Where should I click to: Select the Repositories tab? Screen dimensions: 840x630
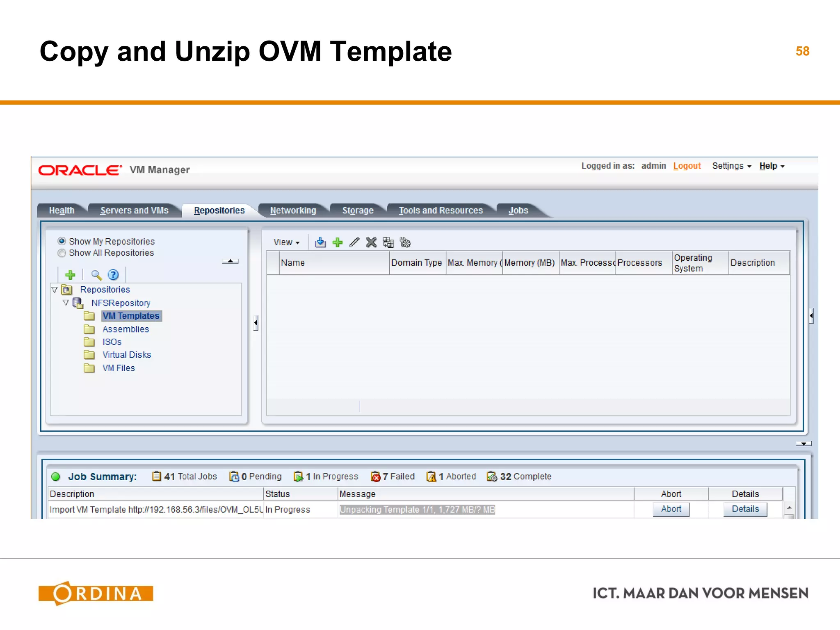219,210
